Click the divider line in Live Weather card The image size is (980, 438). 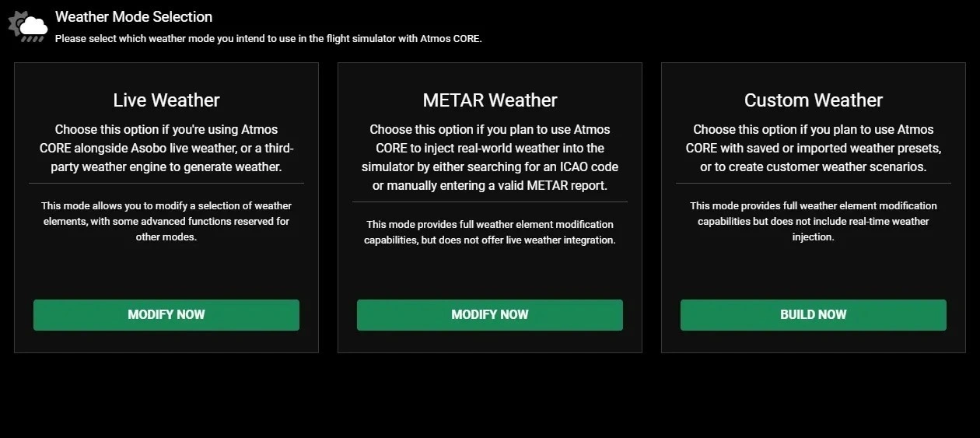pyautogui.click(x=166, y=184)
